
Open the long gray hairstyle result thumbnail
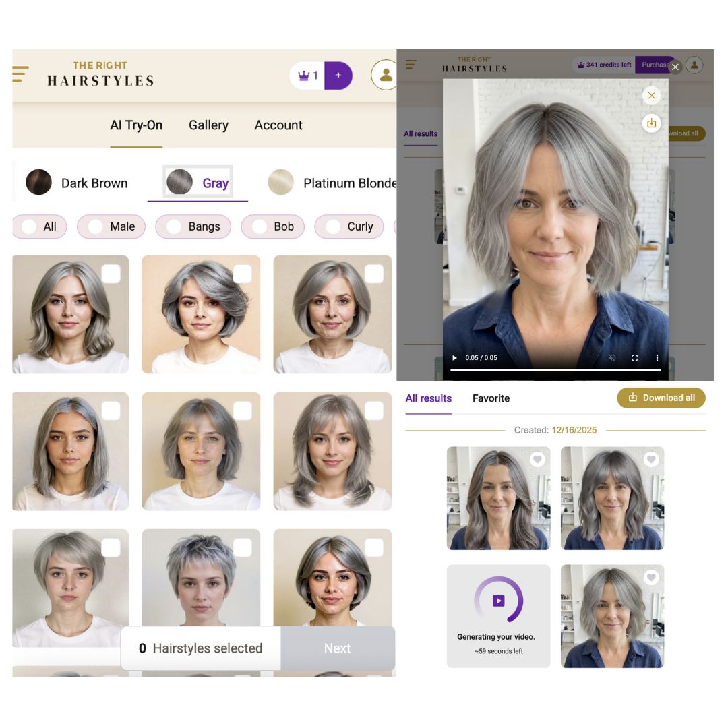498,497
